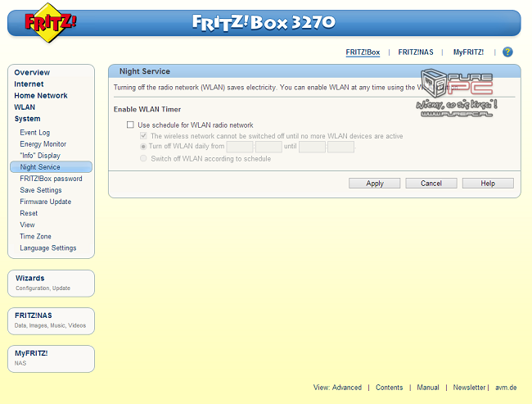The width and height of the screenshot is (532, 404).
Task: Open Language Settings page
Action: coord(47,248)
